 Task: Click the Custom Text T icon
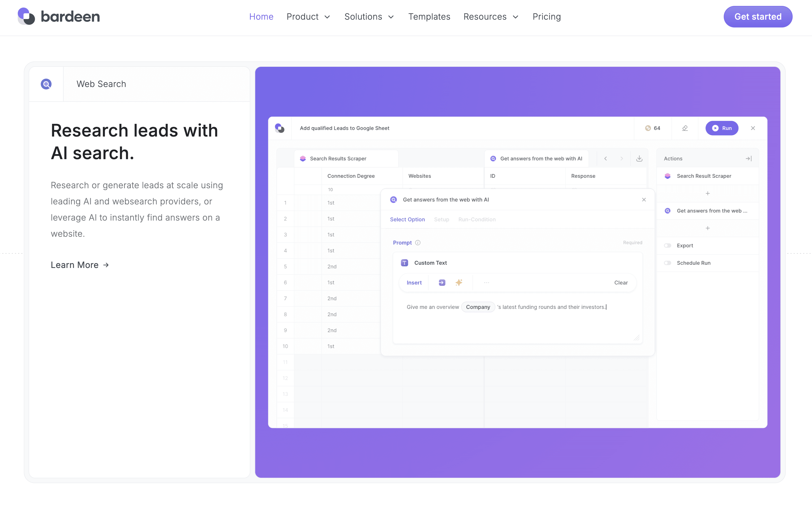pos(404,263)
